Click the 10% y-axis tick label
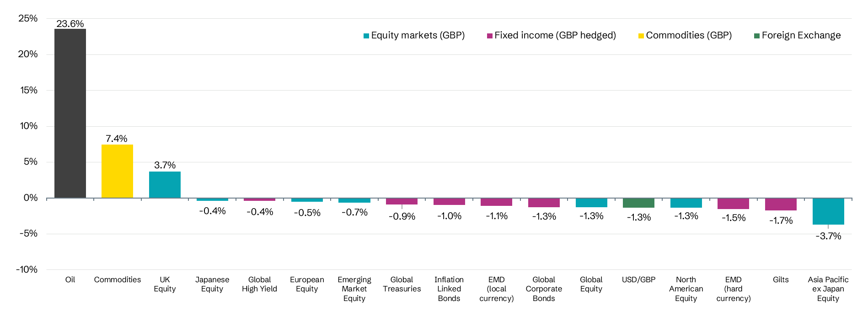This screenshot has width=868, height=328. (x=28, y=126)
